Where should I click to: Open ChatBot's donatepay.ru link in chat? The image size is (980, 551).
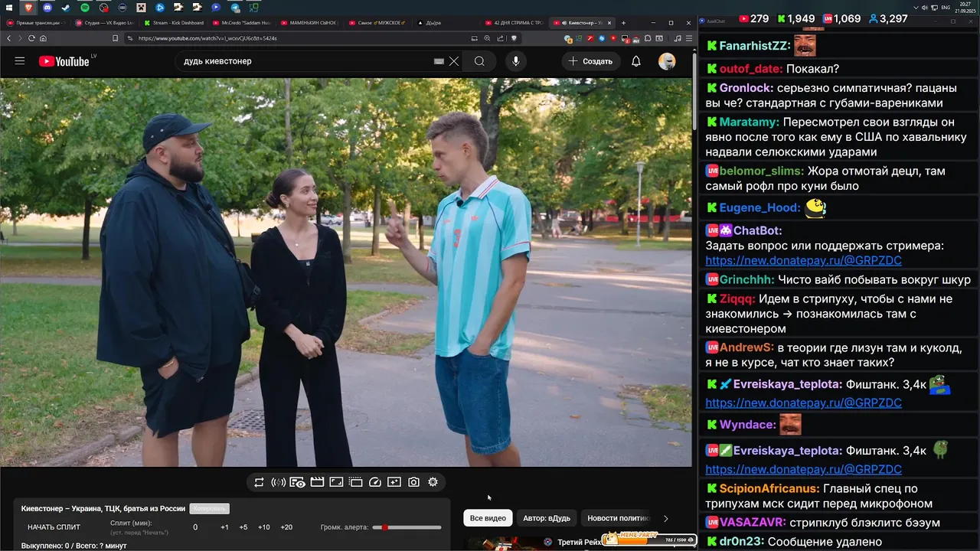point(803,260)
